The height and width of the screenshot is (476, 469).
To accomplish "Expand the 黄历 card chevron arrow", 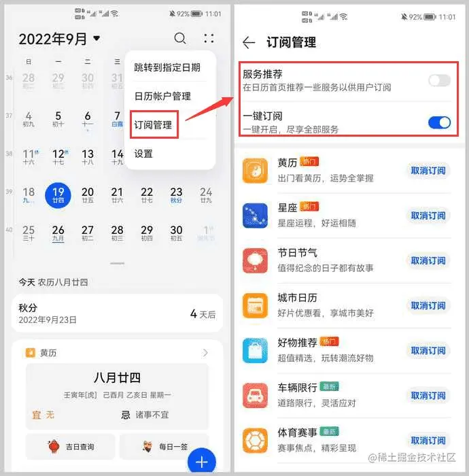I will 205,352.
